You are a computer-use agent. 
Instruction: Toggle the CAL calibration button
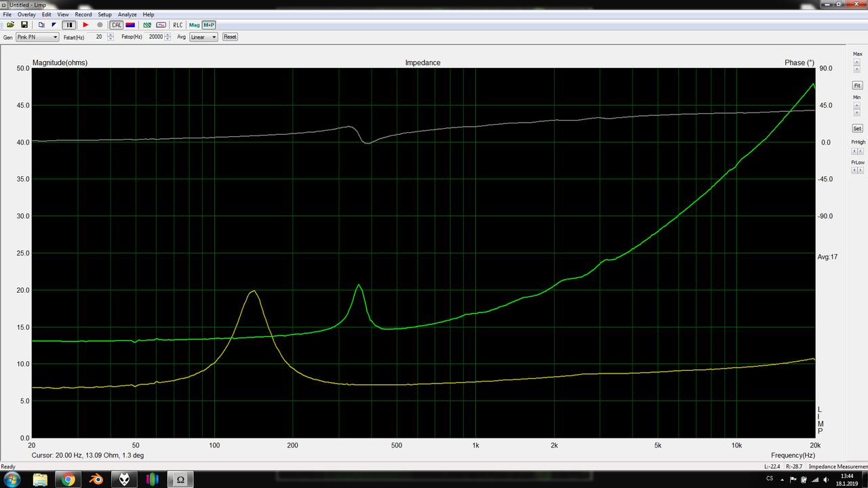117,25
